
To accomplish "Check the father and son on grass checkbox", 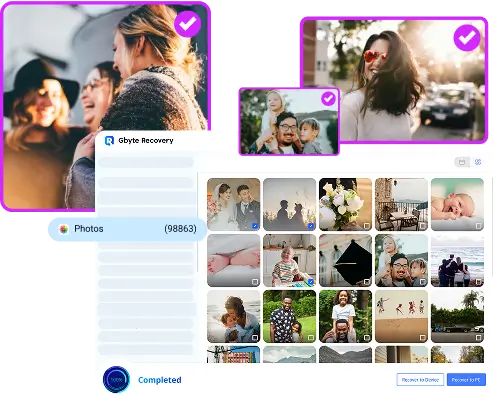I will click(311, 338).
